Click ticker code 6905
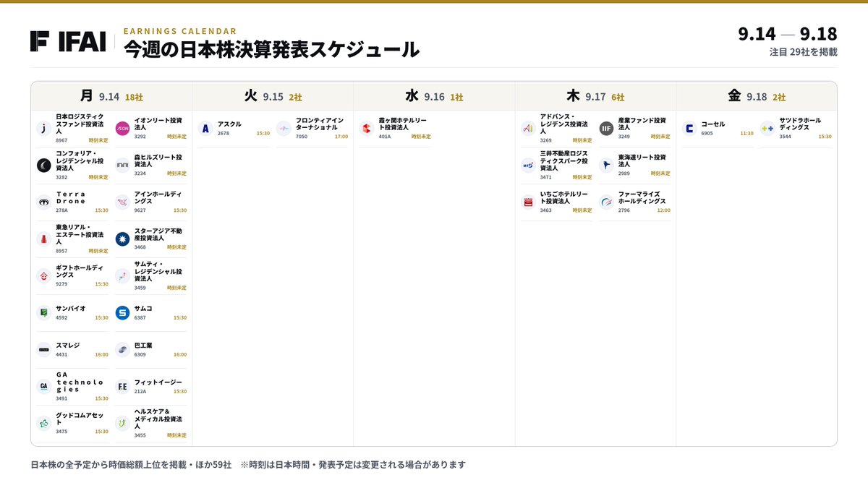The height and width of the screenshot is (488, 868). 707,133
